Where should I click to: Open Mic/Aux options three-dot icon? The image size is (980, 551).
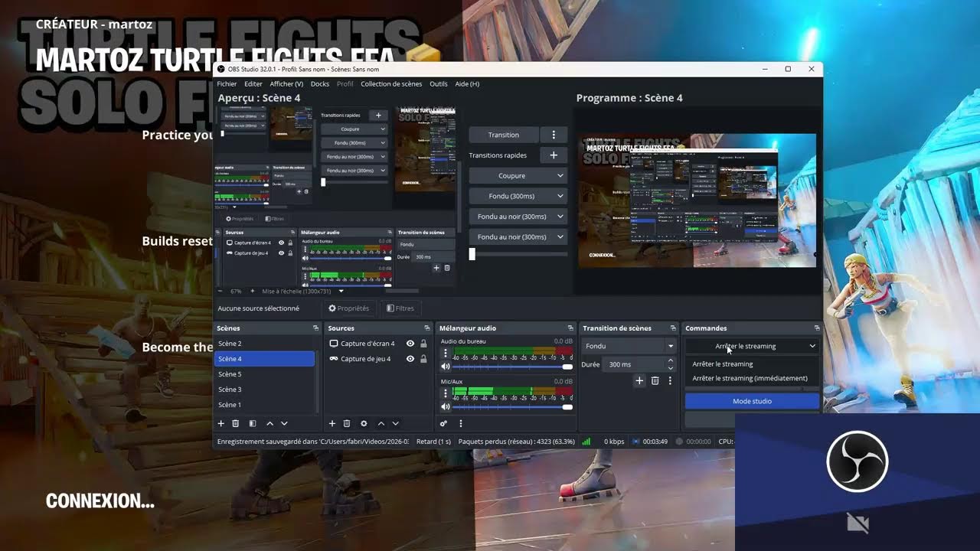(446, 393)
